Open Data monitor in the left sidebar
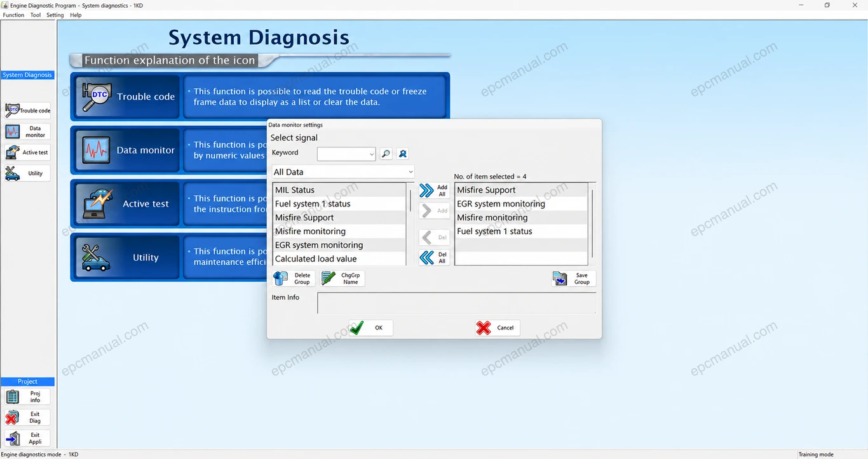Screen dimensions: 868x459 pos(27,131)
